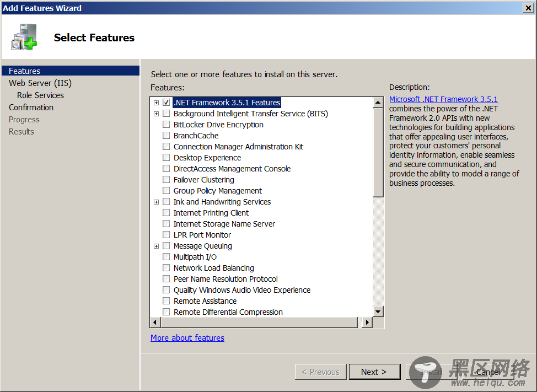537x392 pixels.
Task: Uncheck .NET Framework 3.5.1 Features checkbox
Action: pos(166,103)
